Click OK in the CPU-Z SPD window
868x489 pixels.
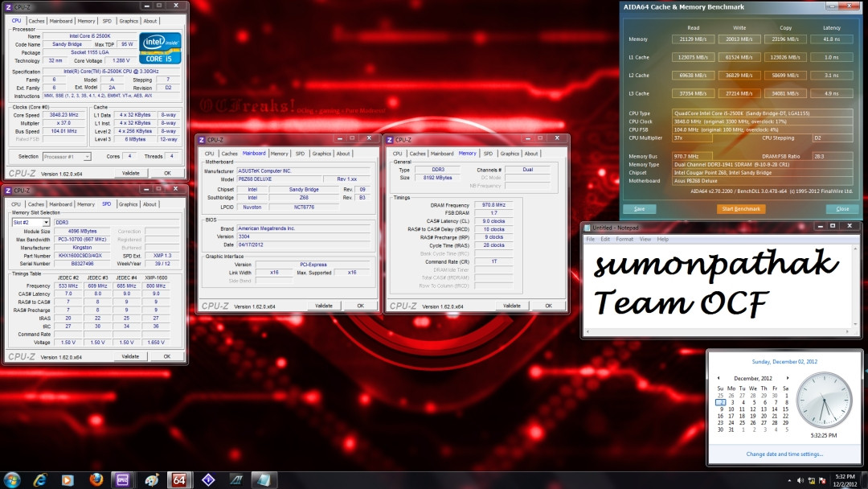pos(166,356)
